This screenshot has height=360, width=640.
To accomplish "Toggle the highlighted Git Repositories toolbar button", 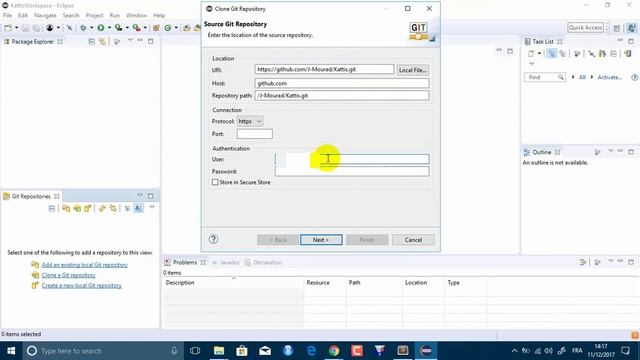I will pyautogui.click(x=138, y=209).
